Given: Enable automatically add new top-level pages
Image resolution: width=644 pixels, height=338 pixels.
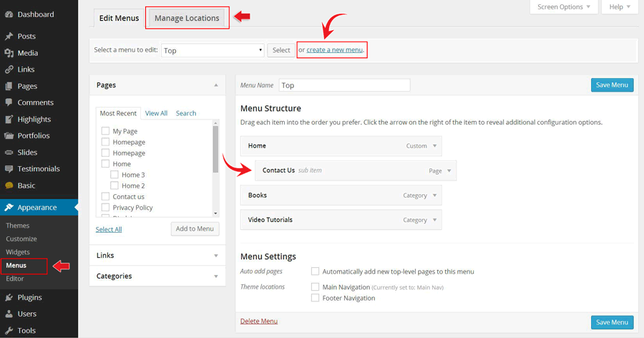Looking at the screenshot, I should coord(315,271).
